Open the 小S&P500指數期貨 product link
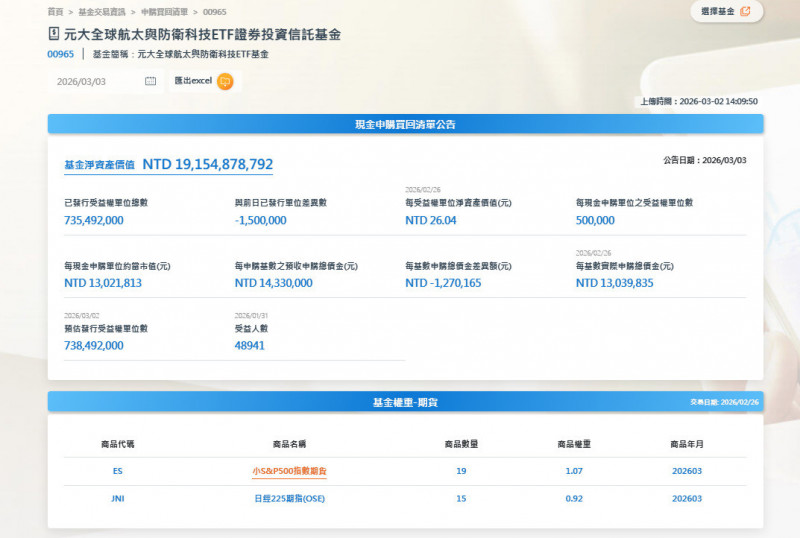This screenshot has width=800, height=538. [x=289, y=471]
